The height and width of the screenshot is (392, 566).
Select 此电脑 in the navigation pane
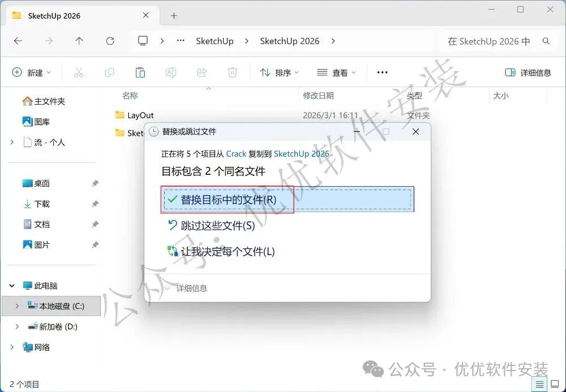[40, 286]
